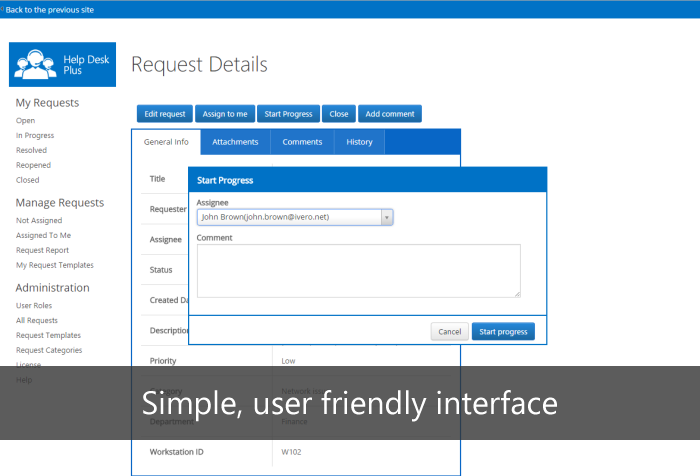The image size is (700, 476).
Task: Select the John Brown assignee combo box
Action: (x=295, y=217)
